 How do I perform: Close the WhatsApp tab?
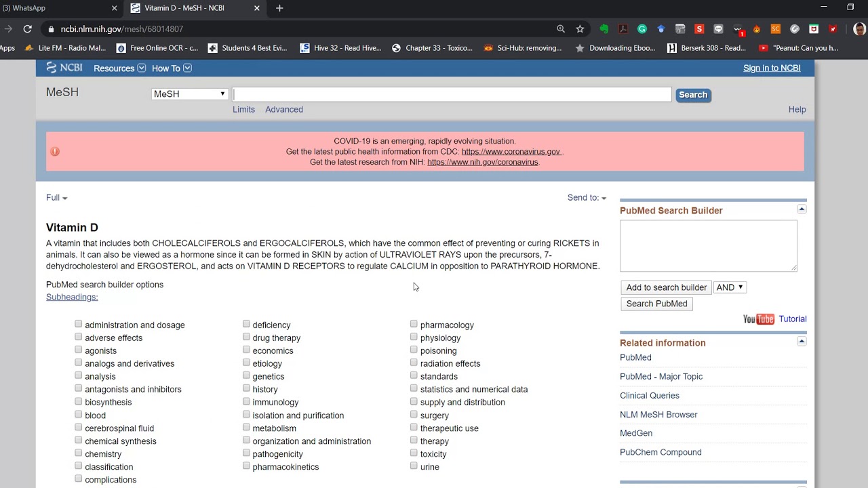coord(114,8)
